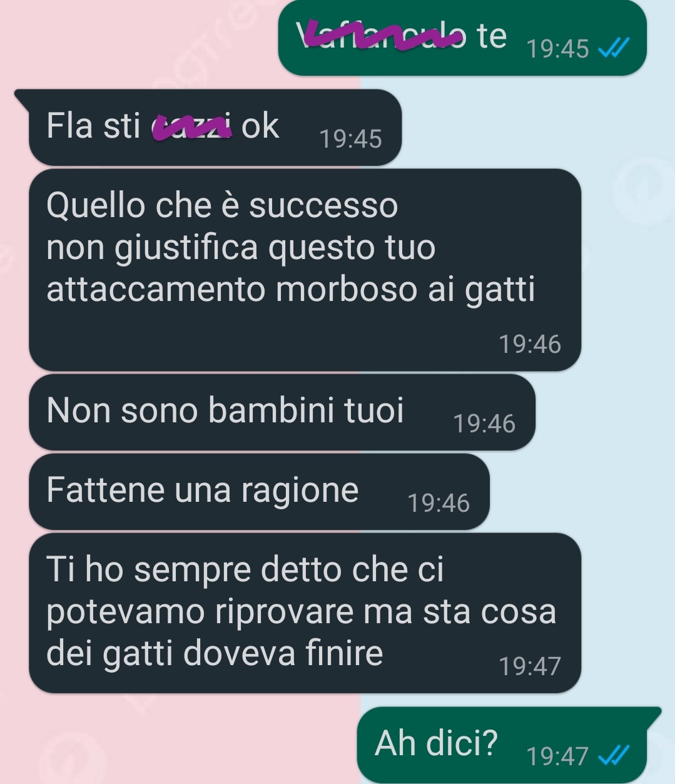This screenshot has width=675, height=784.
Task: Tap 19:47 timestamp on 'Ah dici?'
Action: [x=557, y=756]
